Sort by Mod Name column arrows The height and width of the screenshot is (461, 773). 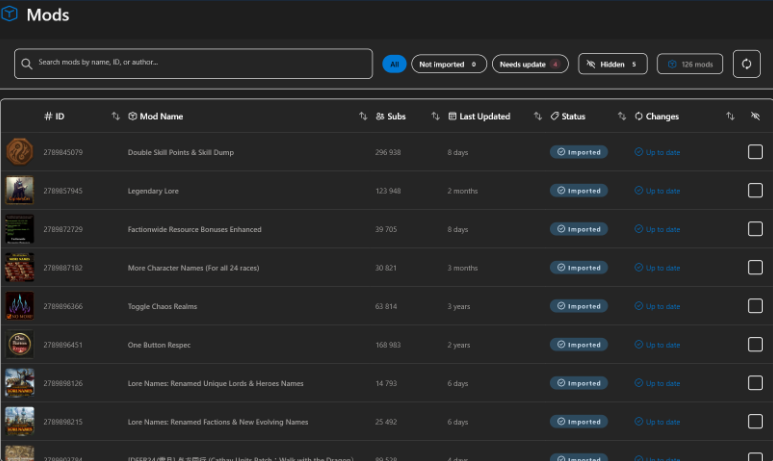[363, 116]
